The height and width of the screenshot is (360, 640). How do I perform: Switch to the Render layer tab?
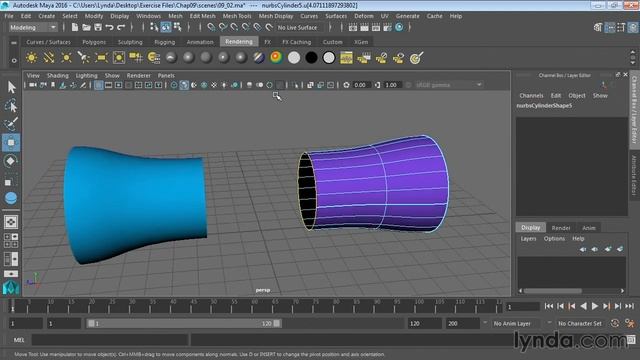coord(561,228)
